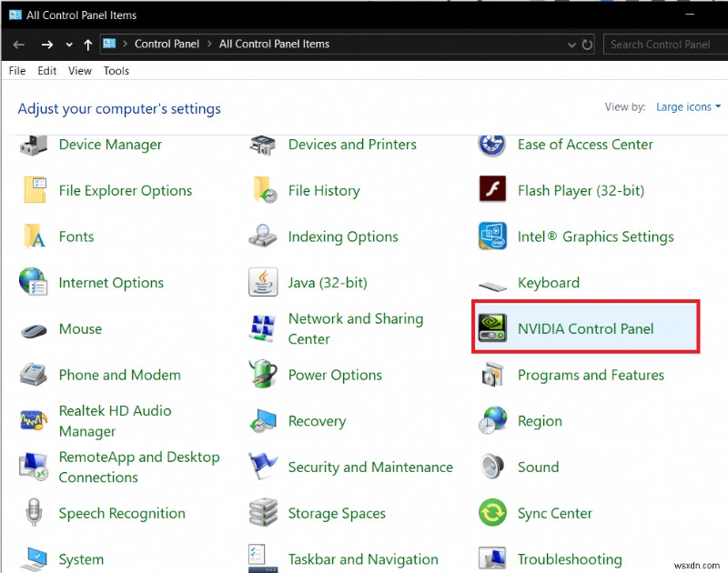Open the Network and Sharing Center
728x573 pixels.
point(355,328)
